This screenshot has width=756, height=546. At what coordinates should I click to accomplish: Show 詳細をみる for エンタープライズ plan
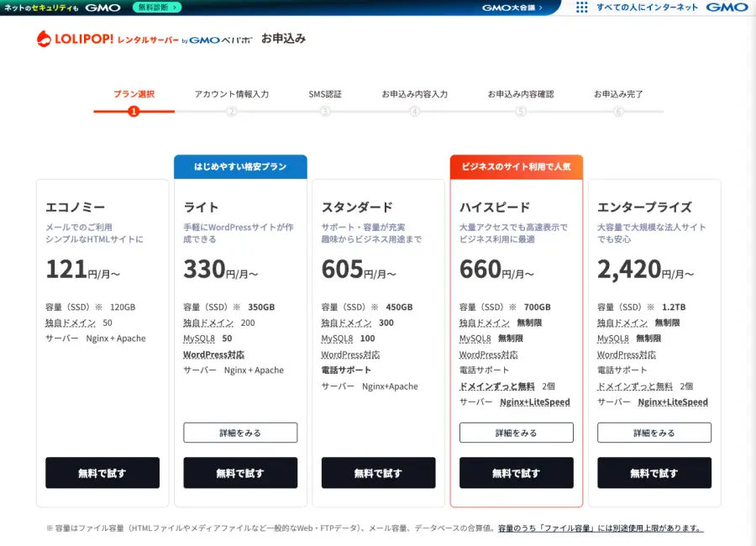(x=654, y=433)
